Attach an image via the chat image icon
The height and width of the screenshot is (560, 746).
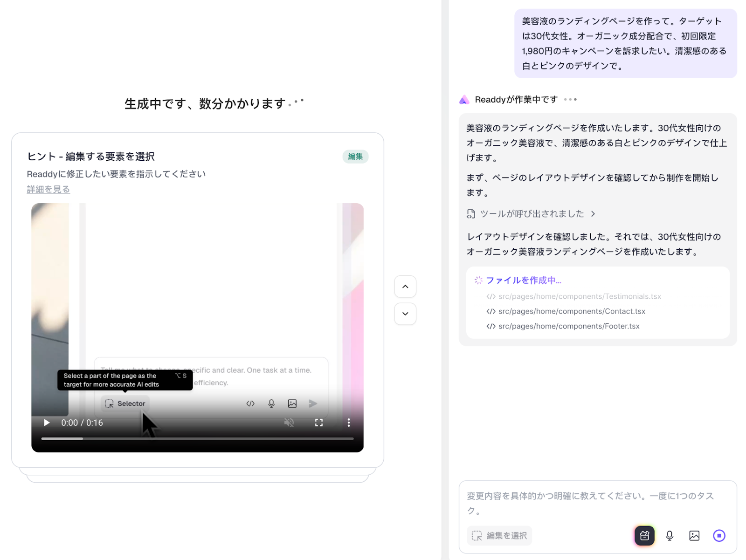[x=694, y=535]
